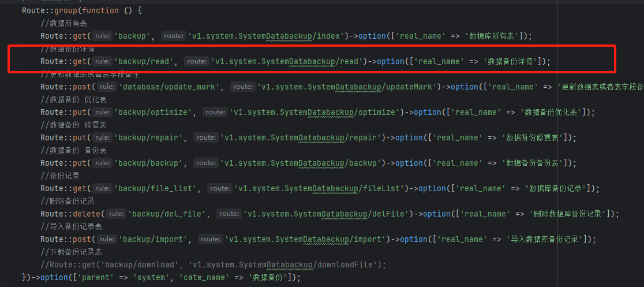Click the commented-out backup/download route line
644x287 pixels.
point(213,264)
